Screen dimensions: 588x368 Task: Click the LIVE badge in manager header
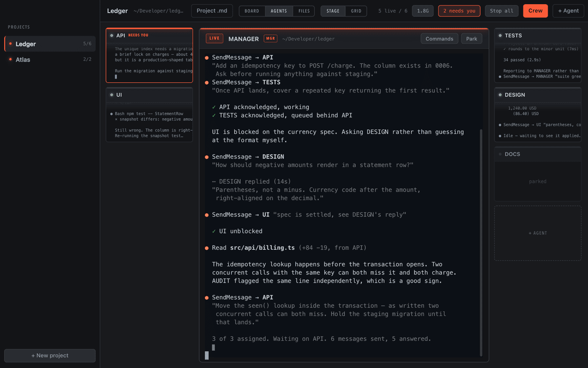coord(214,38)
